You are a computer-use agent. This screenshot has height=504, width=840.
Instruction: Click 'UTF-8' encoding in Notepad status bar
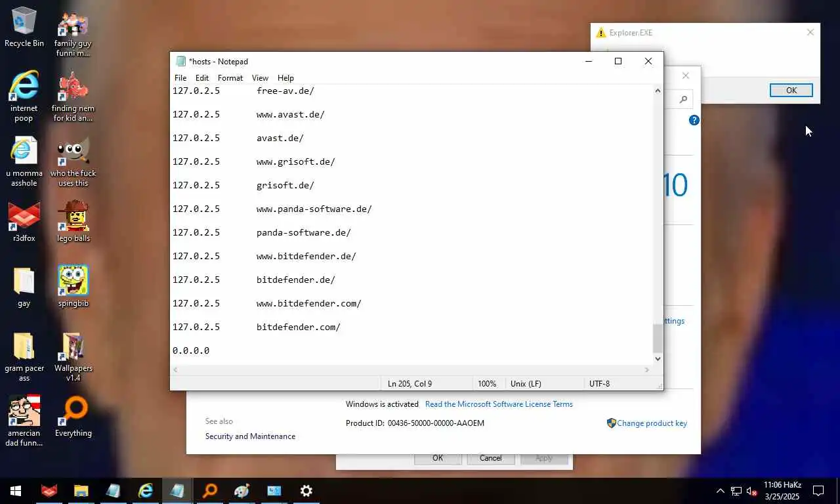click(599, 383)
